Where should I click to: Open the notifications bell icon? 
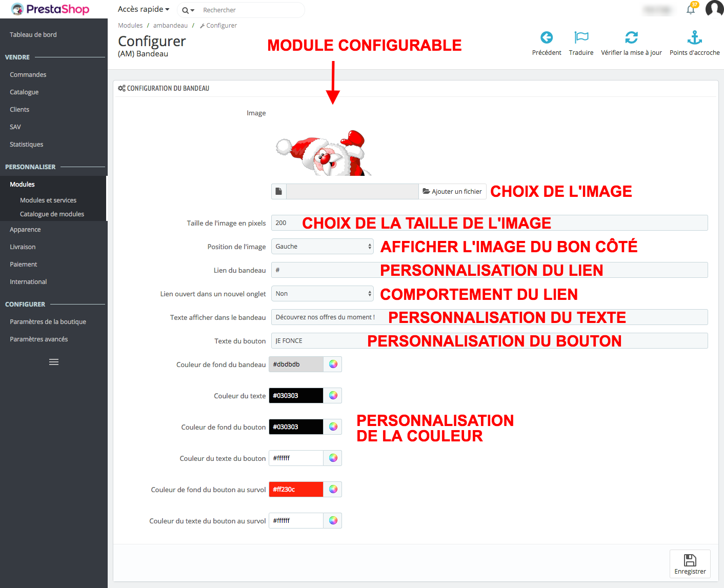[x=691, y=10]
